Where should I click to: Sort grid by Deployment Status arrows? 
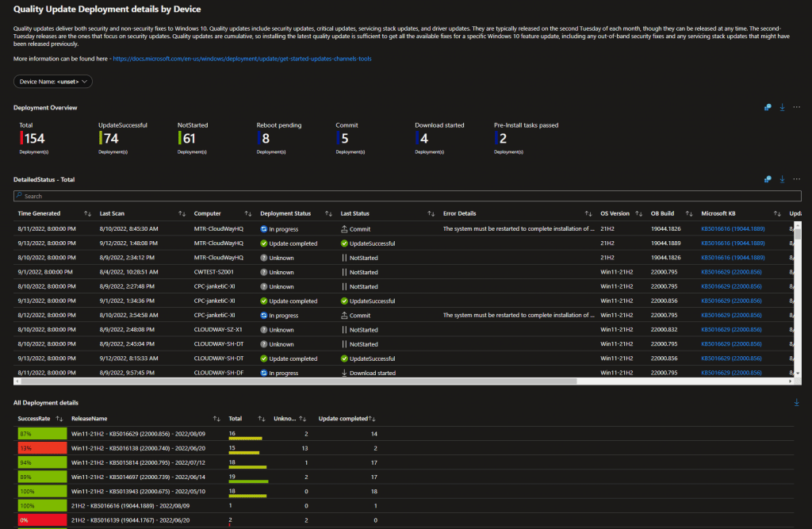328,213
